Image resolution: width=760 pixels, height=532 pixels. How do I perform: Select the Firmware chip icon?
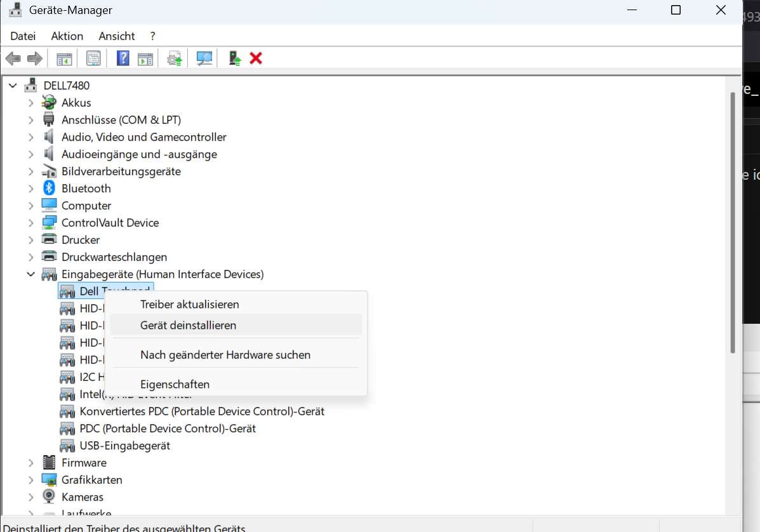[x=49, y=462]
